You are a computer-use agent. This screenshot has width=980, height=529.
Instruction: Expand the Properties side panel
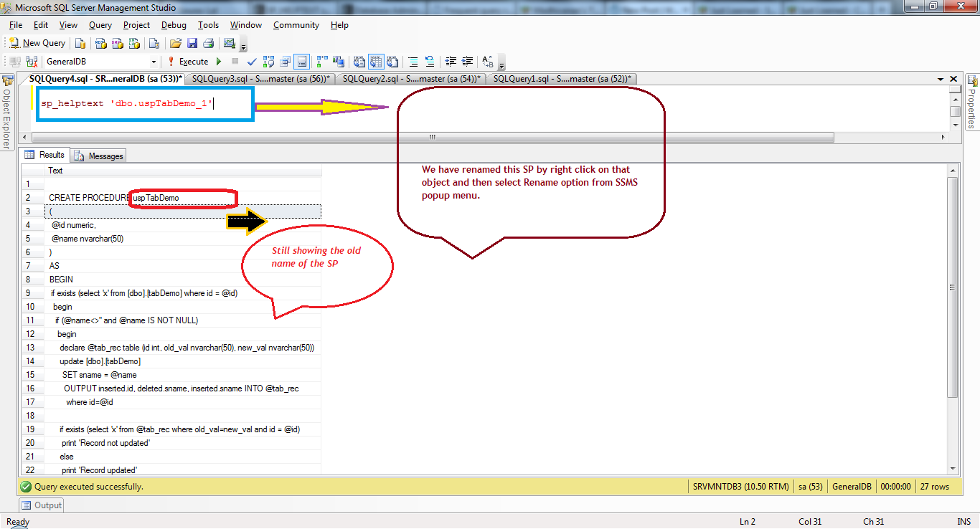[x=972, y=102]
